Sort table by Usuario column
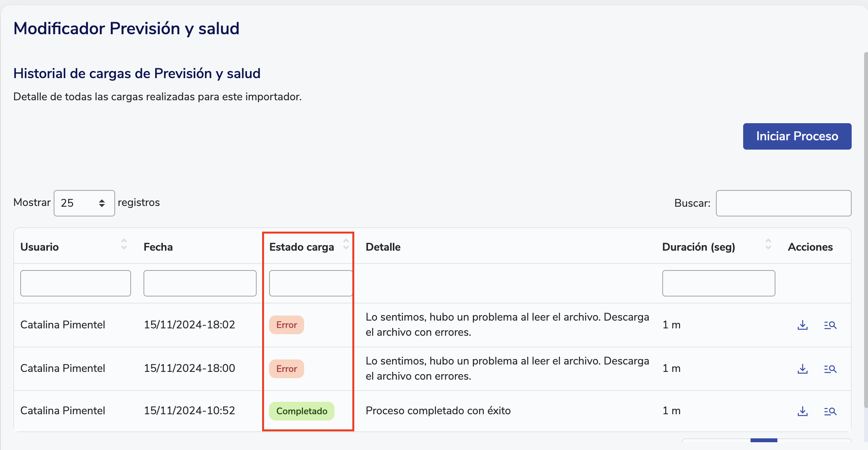 (x=124, y=244)
